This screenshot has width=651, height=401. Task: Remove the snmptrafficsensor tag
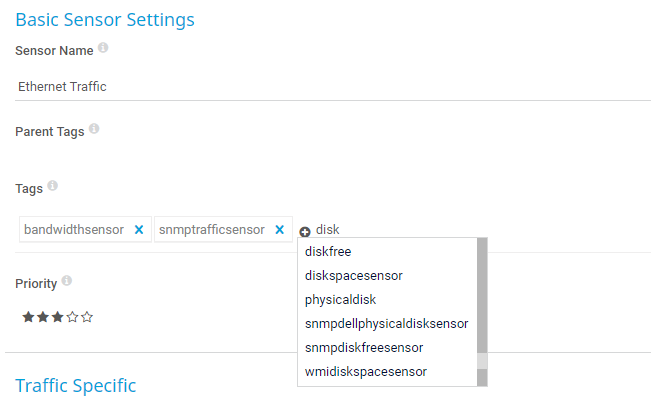click(280, 229)
